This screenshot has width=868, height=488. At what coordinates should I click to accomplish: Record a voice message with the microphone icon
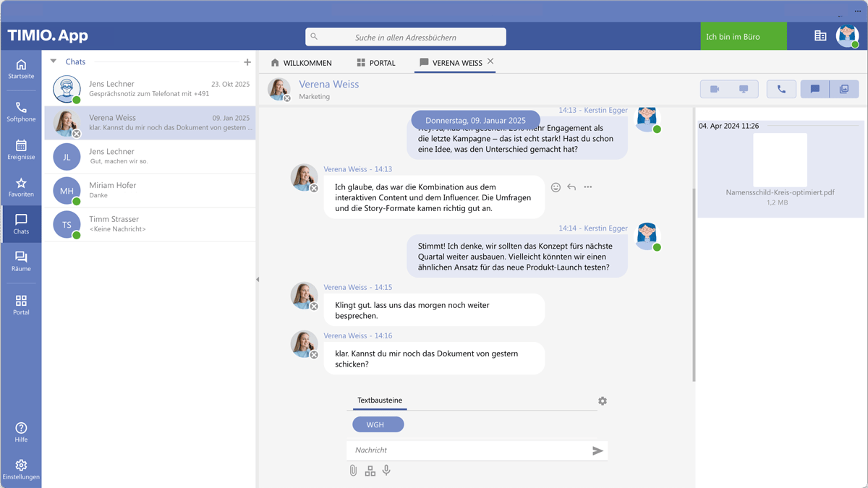386,471
